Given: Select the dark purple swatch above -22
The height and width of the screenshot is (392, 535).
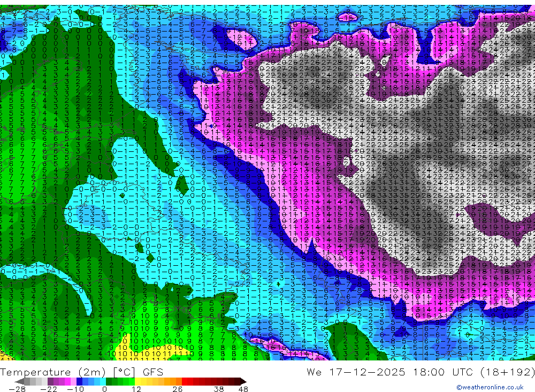Looking at the screenshot, I should click(x=50, y=381).
